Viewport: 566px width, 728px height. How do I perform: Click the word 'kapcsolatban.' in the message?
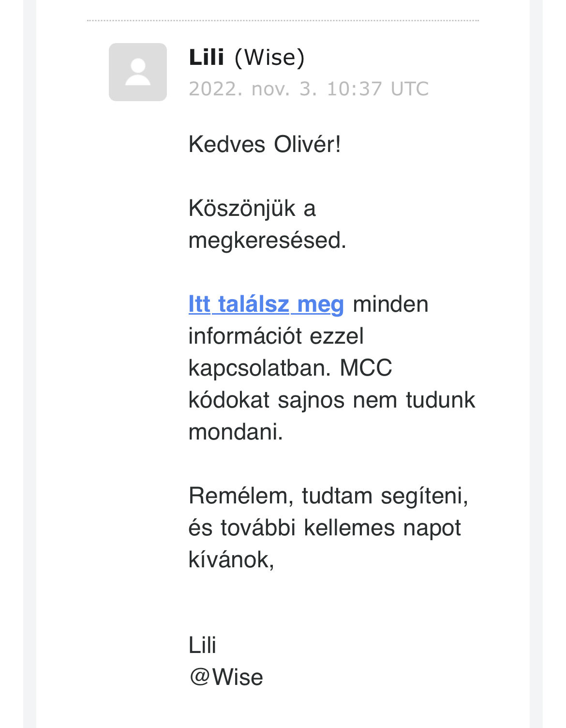pyautogui.click(x=260, y=368)
